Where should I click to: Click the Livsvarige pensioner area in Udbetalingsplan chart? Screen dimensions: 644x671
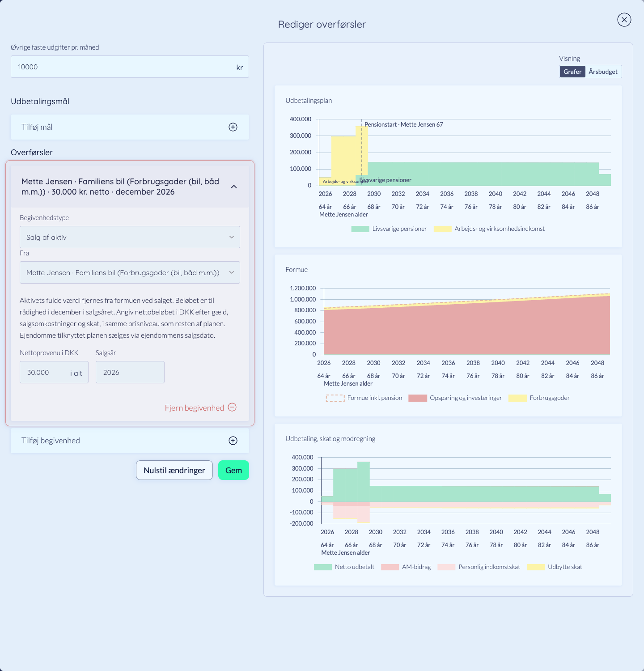click(x=483, y=174)
